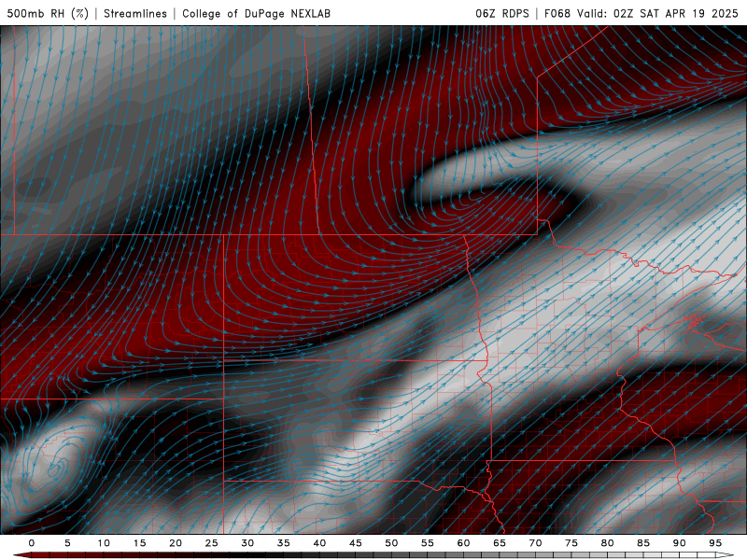Pick the '90' value on the legend
The width and height of the screenshot is (747, 560).
[x=680, y=543]
